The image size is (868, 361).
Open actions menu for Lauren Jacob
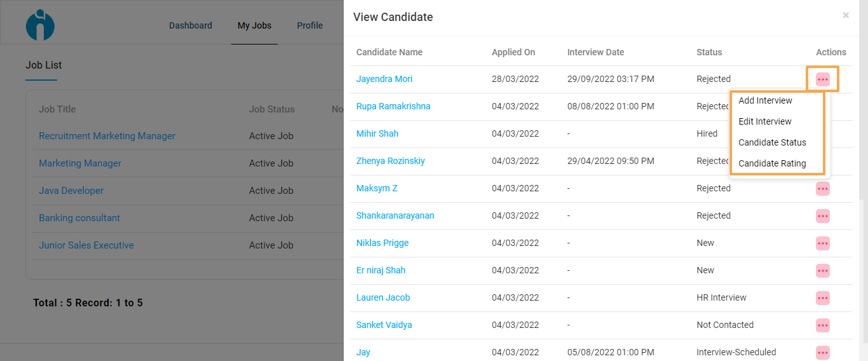pos(823,298)
